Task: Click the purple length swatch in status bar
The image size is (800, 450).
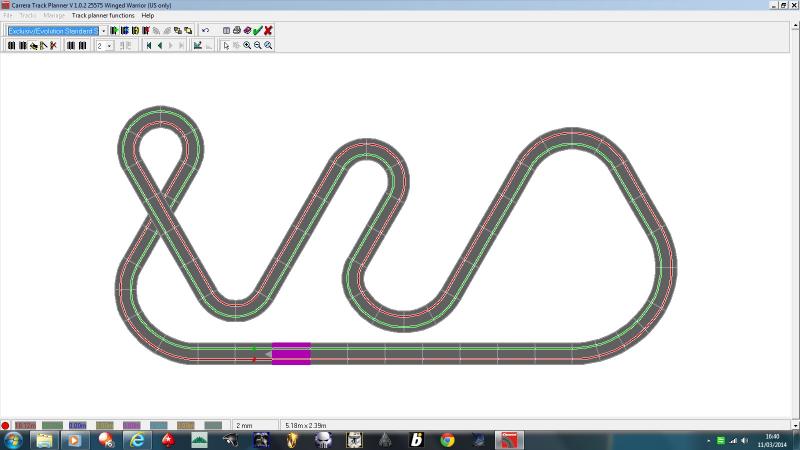Action: tap(130, 425)
